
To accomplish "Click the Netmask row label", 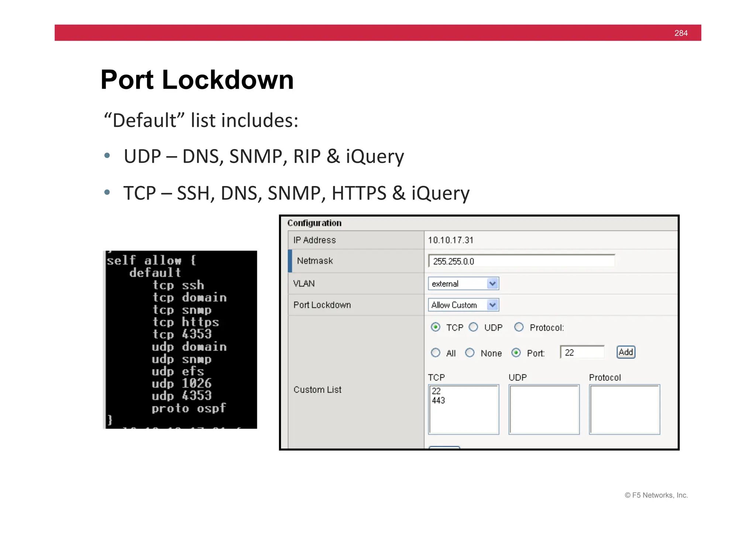I will pos(315,261).
